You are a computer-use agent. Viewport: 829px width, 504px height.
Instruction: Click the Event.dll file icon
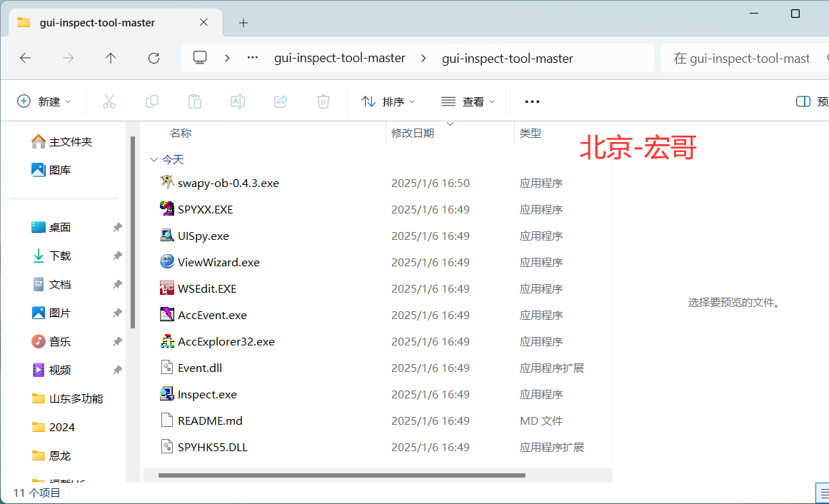(x=167, y=367)
